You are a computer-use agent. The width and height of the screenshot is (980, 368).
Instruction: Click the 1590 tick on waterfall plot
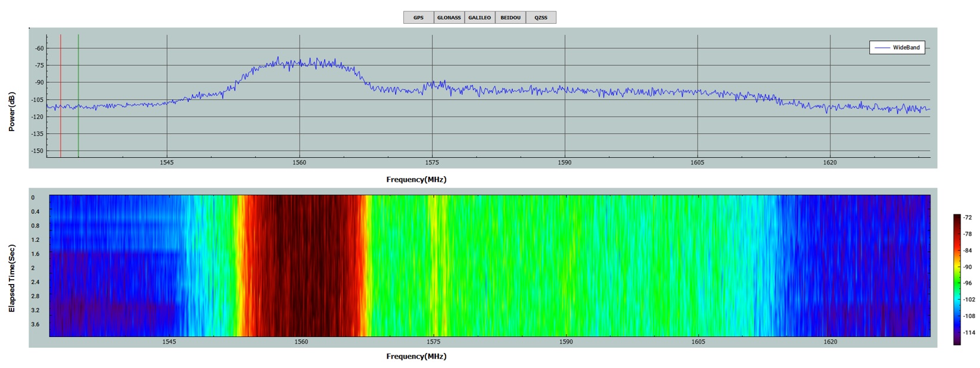click(x=566, y=342)
